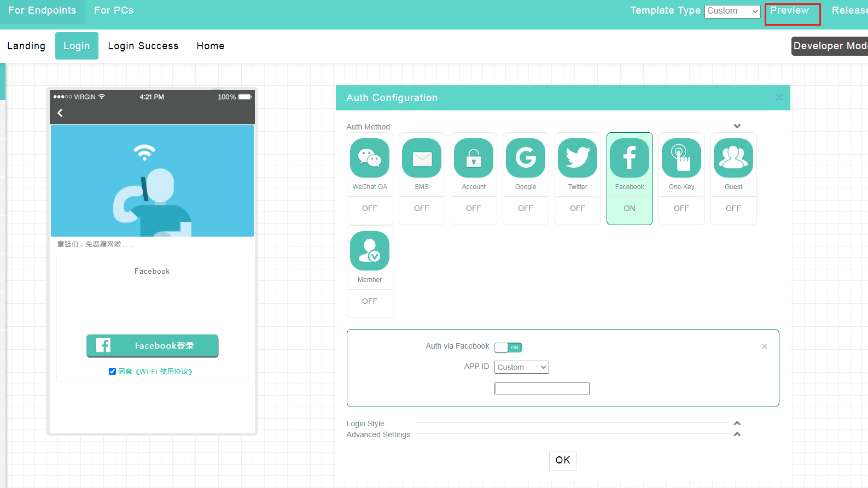Screen dimensions: 868x488
Task: Open the Home page tab
Action: point(211,46)
